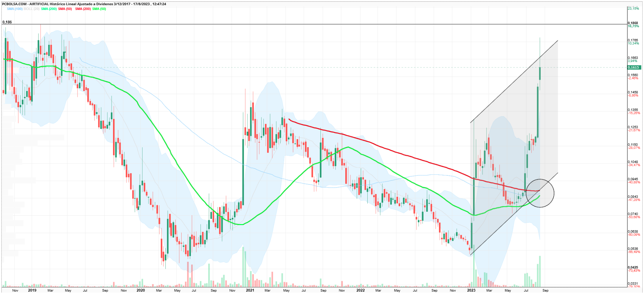Click the 0,1663 price axis label

coord(633,58)
